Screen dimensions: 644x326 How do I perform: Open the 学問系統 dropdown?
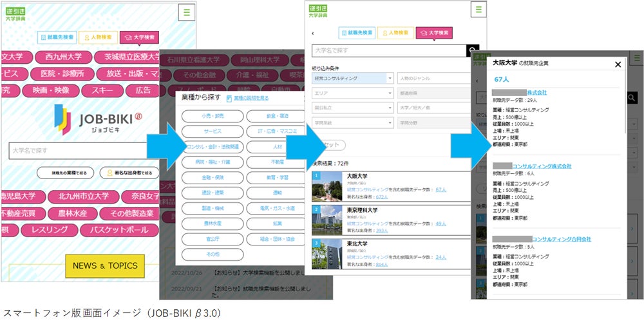[x=353, y=122]
